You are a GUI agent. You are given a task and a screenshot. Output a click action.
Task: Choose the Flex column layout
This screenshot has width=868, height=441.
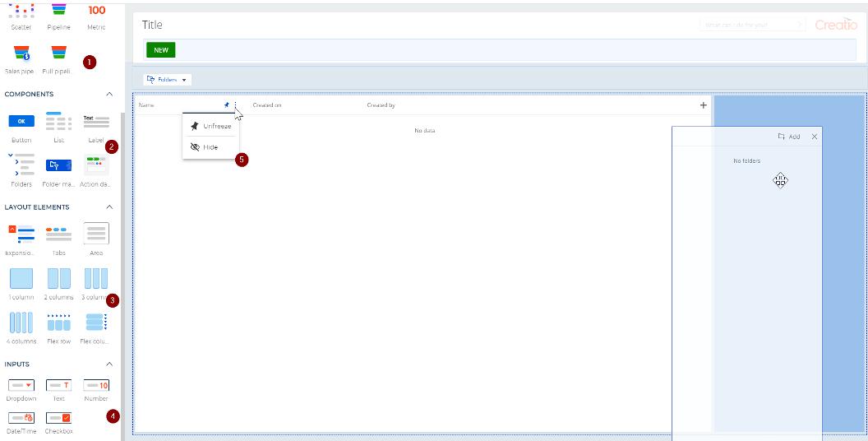(96, 328)
